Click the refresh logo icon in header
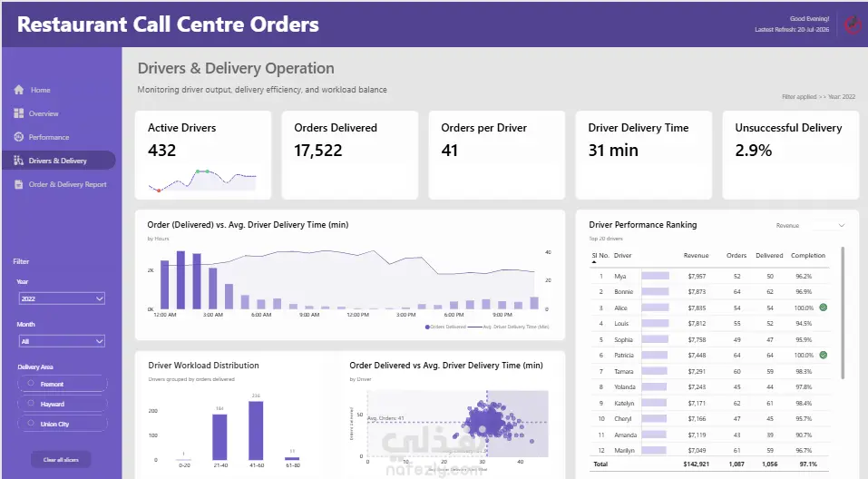Image resolution: width=868 pixels, height=479 pixels. click(853, 24)
